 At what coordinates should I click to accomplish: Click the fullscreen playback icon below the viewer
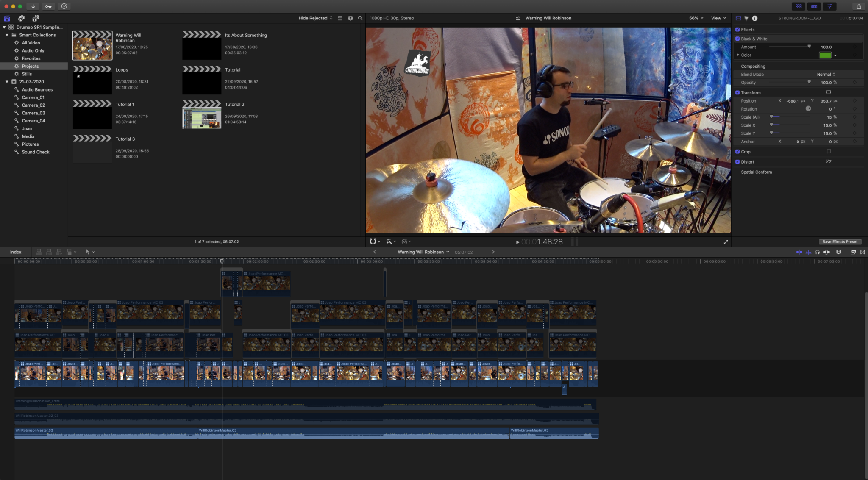726,241
